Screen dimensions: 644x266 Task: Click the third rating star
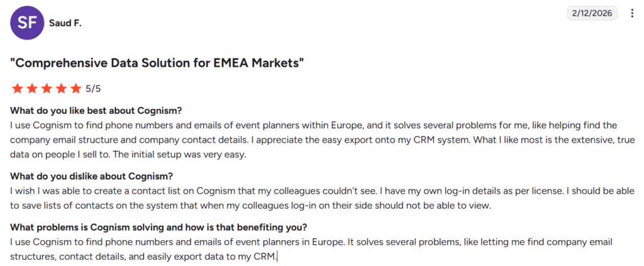coord(46,88)
